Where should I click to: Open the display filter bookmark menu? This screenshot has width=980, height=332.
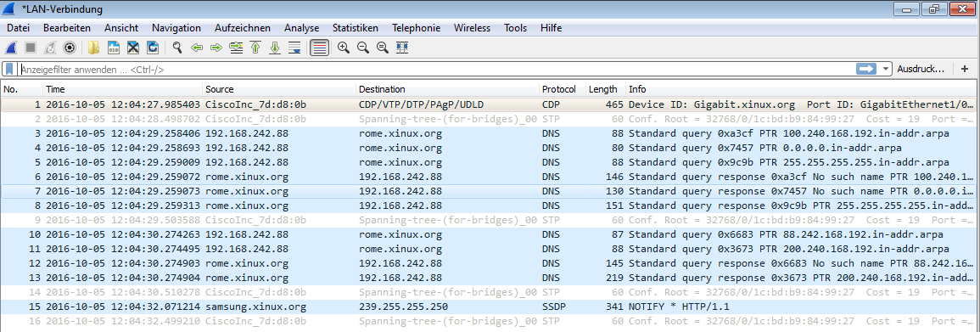(x=10, y=70)
